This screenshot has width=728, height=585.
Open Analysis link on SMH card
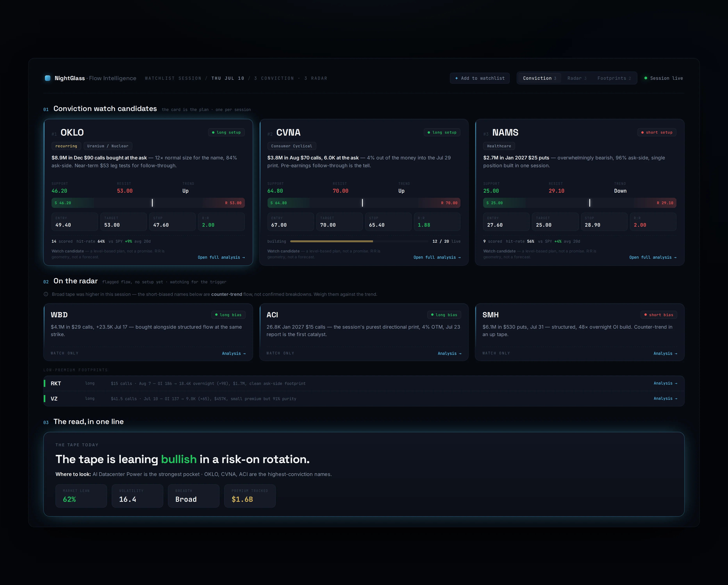click(665, 353)
